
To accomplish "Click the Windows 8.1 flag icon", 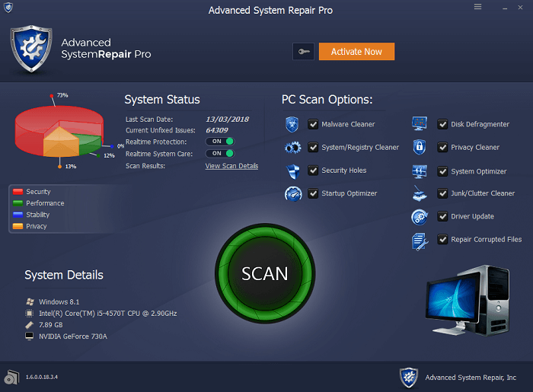I will 30,301.
